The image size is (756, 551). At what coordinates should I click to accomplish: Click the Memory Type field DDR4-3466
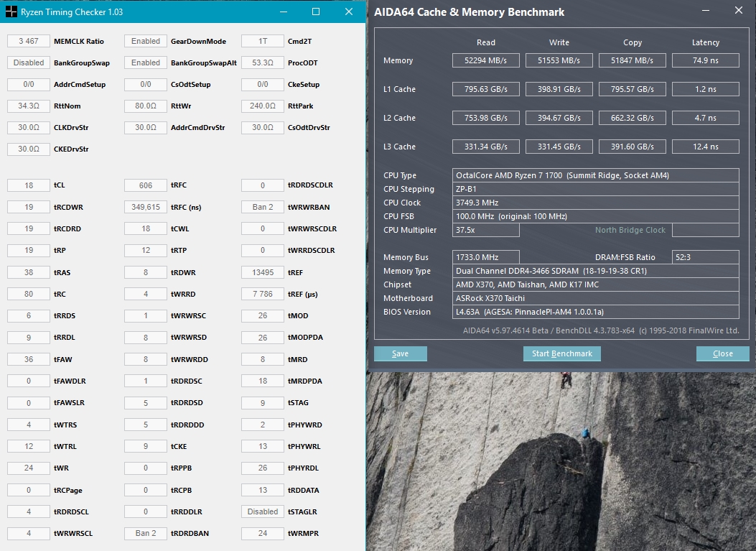click(x=595, y=271)
